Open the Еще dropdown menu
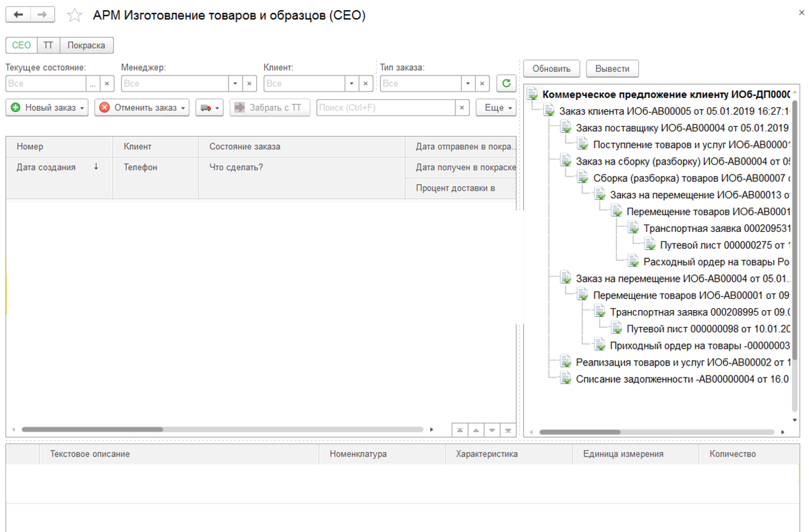809x532 pixels. pos(496,108)
